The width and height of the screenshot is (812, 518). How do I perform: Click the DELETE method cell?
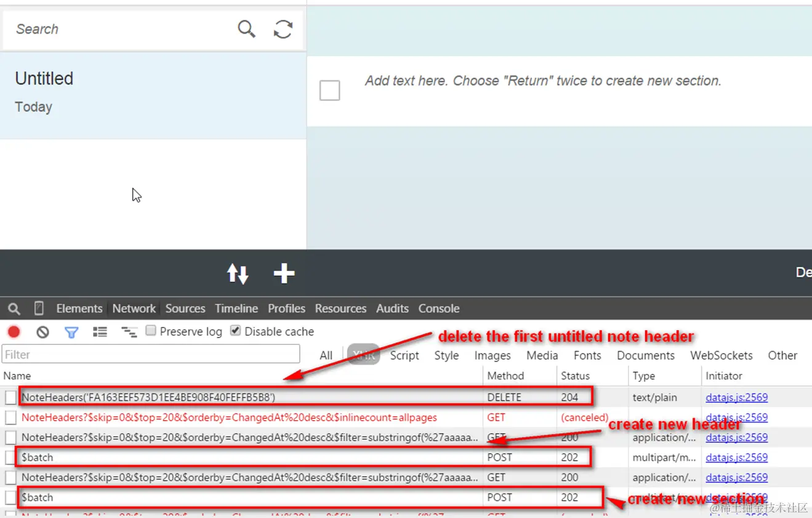[504, 398]
